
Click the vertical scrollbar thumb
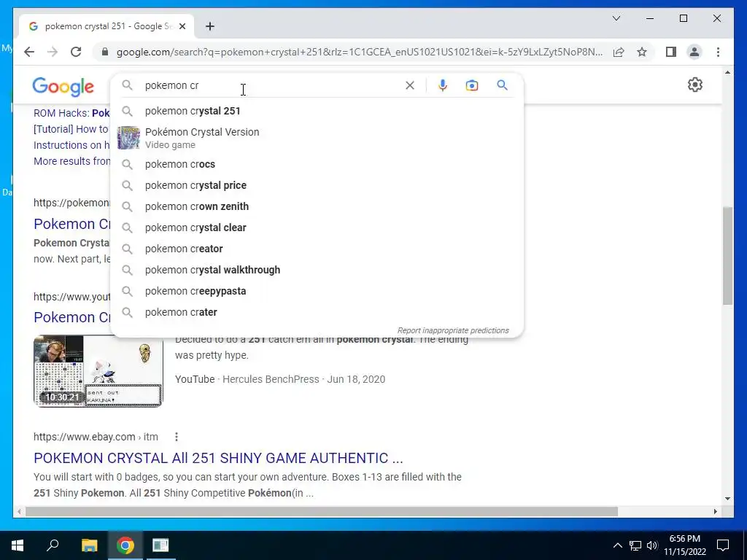[x=727, y=256]
